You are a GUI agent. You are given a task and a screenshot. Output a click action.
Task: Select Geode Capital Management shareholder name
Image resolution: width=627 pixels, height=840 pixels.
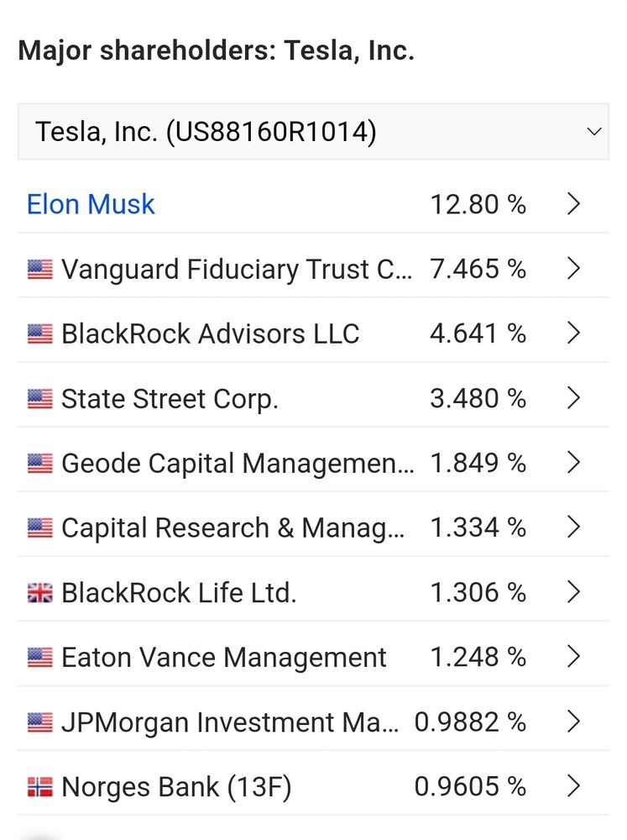pos(238,464)
